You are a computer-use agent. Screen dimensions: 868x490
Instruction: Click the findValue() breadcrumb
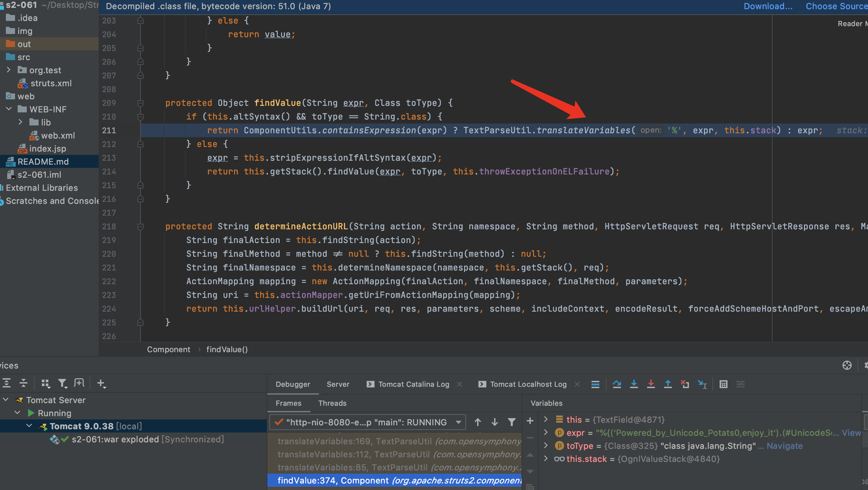[x=227, y=349]
